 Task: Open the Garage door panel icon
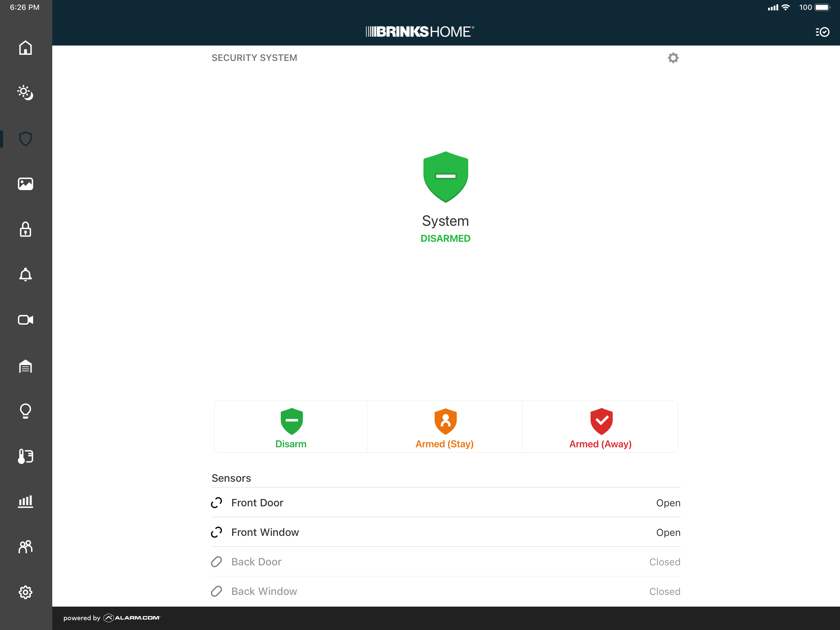[x=25, y=366]
